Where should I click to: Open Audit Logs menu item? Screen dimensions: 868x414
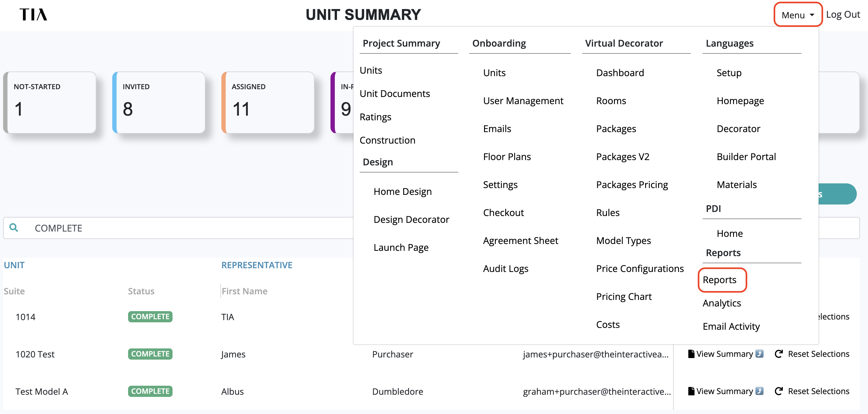click(x=506, y=268)
